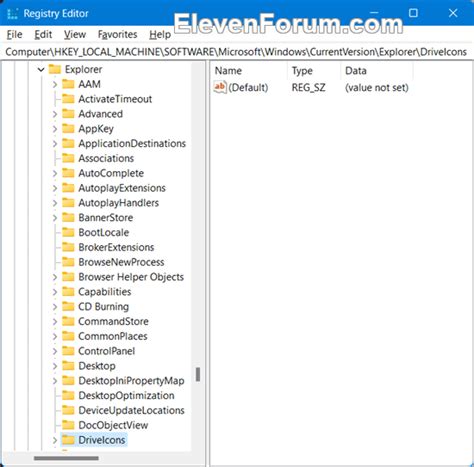474x467 pixels.
Task: Click the Advanced folder icon
Action: pos(68,114)
